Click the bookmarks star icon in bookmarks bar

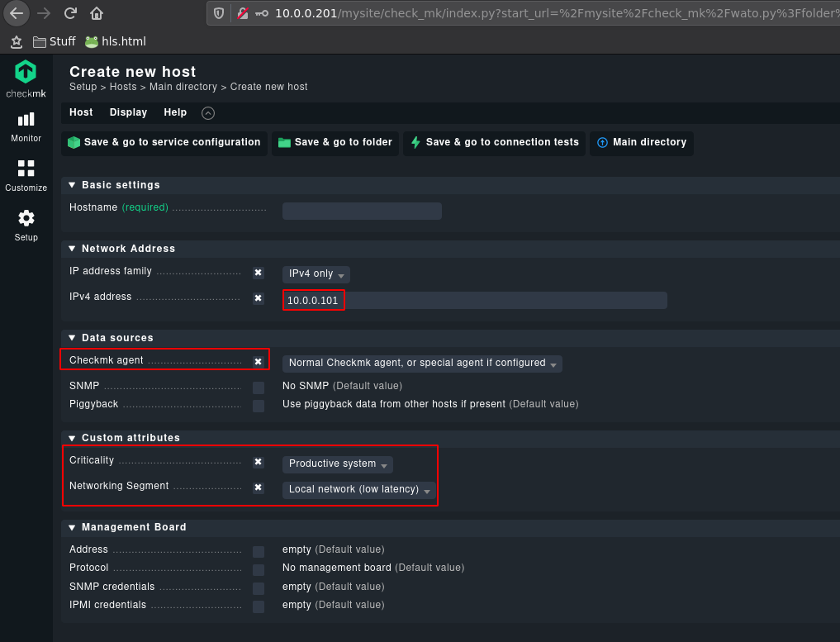click(x=17, y=41)
